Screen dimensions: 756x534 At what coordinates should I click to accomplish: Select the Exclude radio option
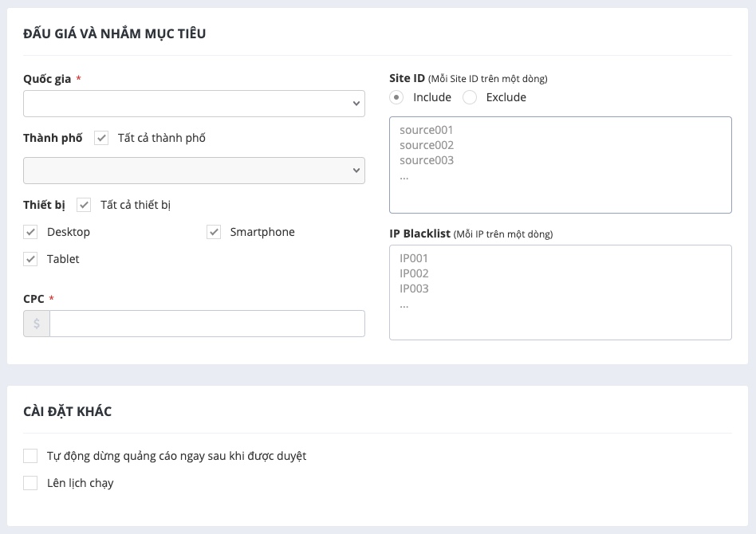470,97
